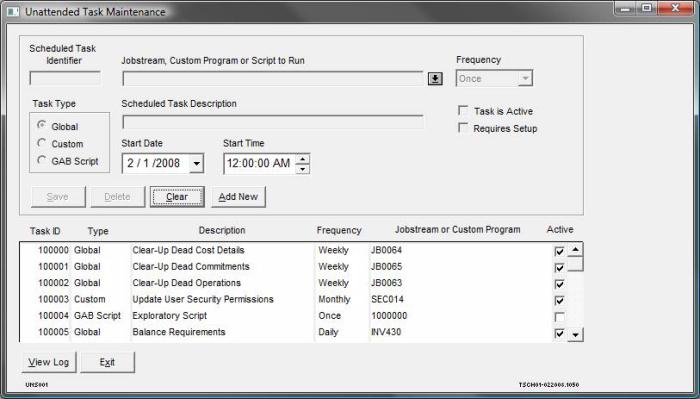Image resolution: width=700 pixels, height=399 pixels.
Task: Select the GAB Script radio button
Action: [42, 160]
